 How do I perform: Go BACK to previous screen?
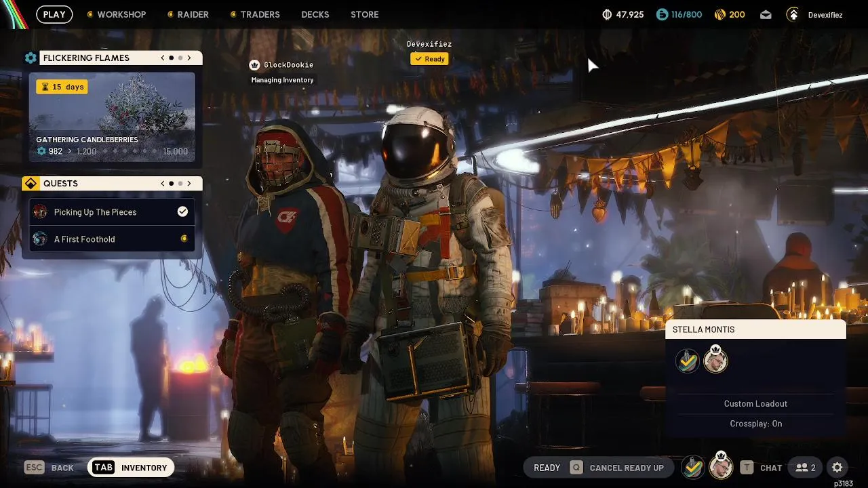pos(62,468)
